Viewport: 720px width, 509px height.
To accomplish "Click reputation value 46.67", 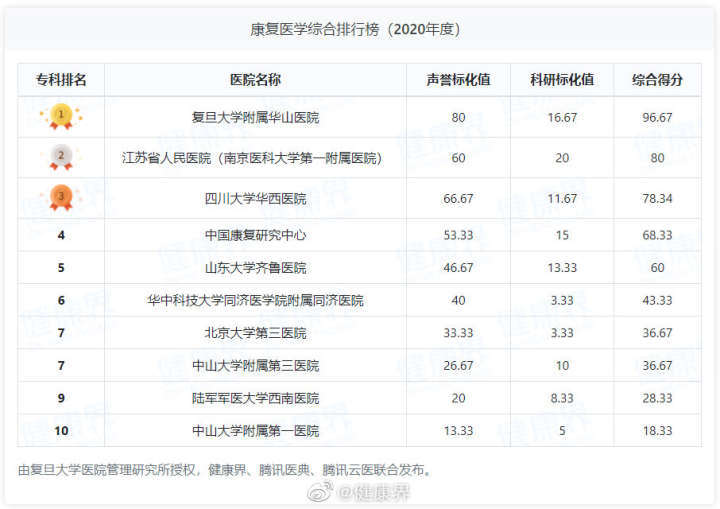I will tap(458, 268).
